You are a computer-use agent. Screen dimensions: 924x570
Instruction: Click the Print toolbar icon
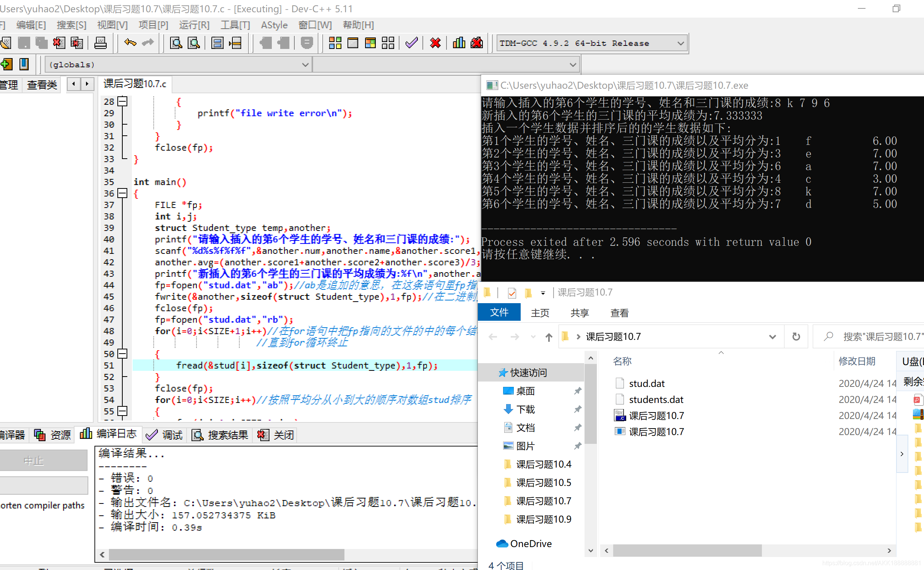(101, 43)
